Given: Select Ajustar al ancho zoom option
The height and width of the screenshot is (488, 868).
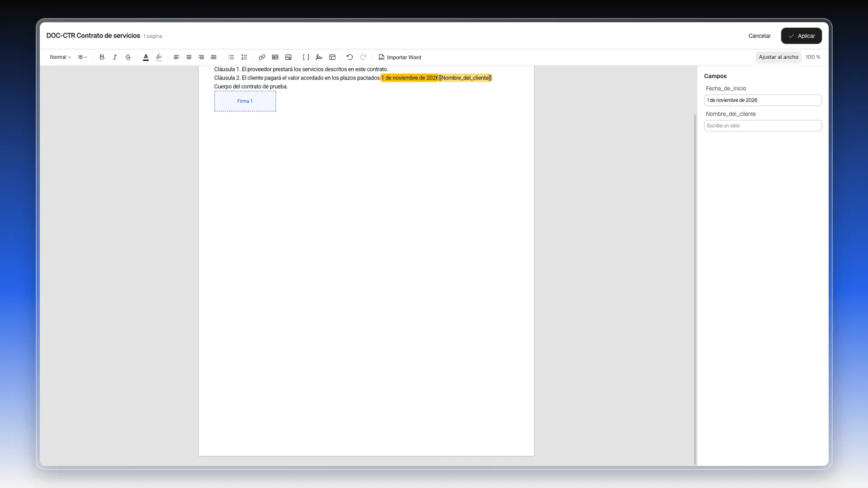Looking at the screenshot, I should pyautogui.click(x=778, y=57).
